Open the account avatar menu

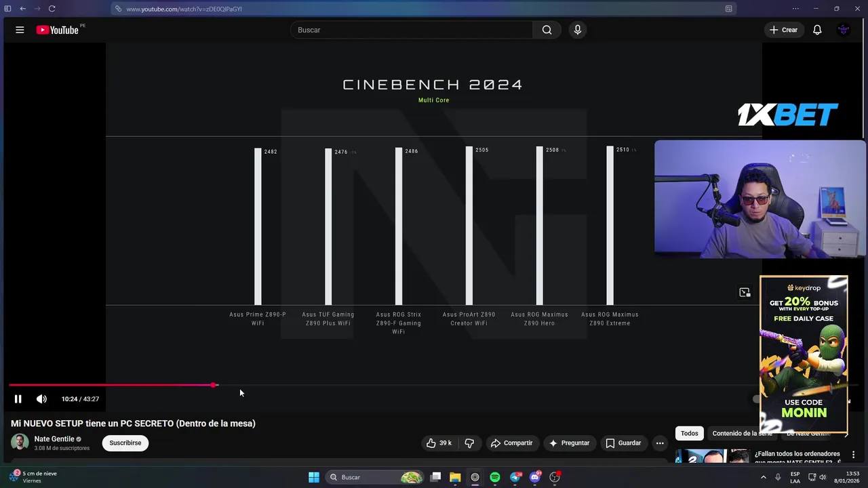coord(844,30)
